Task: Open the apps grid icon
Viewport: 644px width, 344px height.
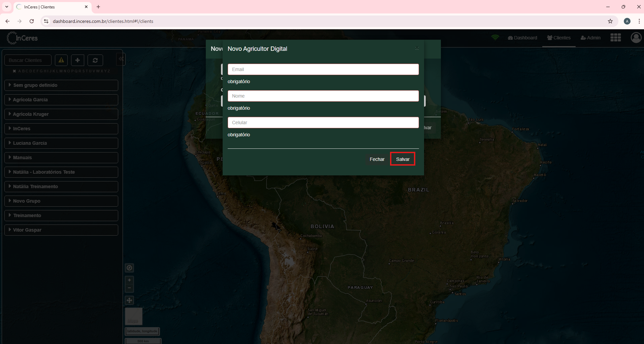Action: pos(616,38)
